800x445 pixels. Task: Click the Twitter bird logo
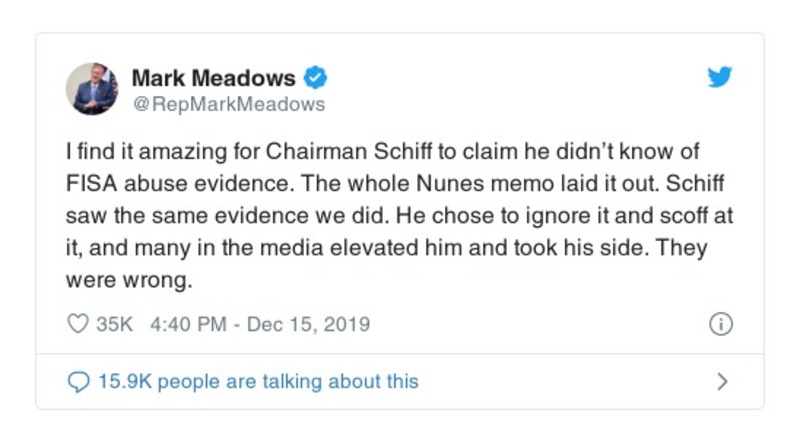coord(720,78)
